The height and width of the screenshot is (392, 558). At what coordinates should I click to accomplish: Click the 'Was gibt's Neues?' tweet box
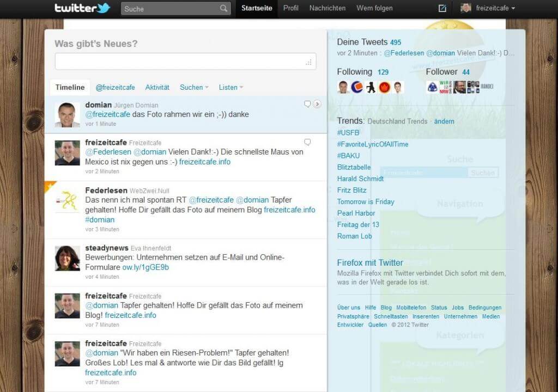[x=185, y=62]
